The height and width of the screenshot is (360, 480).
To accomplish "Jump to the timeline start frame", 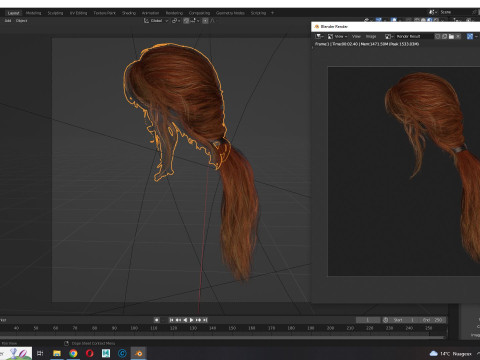I will click(171, 320).
